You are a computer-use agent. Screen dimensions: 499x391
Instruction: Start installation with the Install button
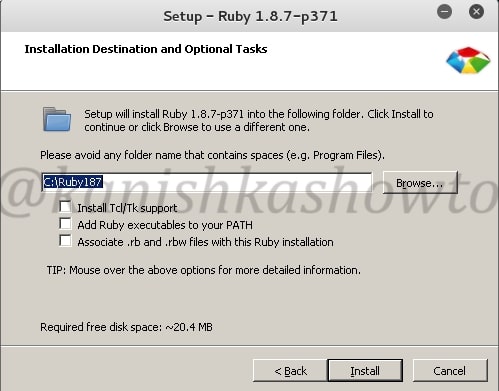tap(365, 371)
